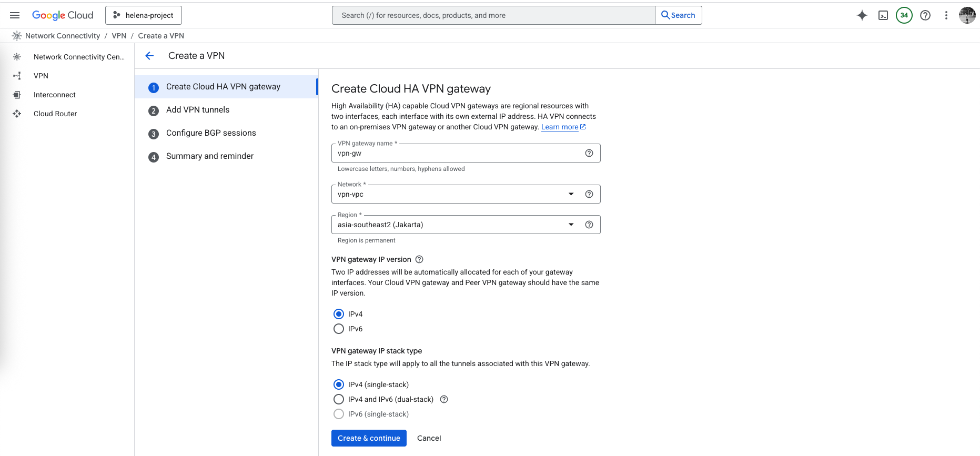Select the IPv4 single-stack option
This screenshot has width=980, height=456.
339,384
